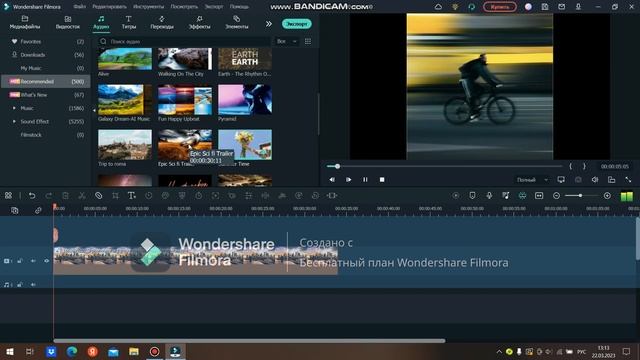Toggle lock on the video track
The image size is (640, 360).
click(20, 261)
